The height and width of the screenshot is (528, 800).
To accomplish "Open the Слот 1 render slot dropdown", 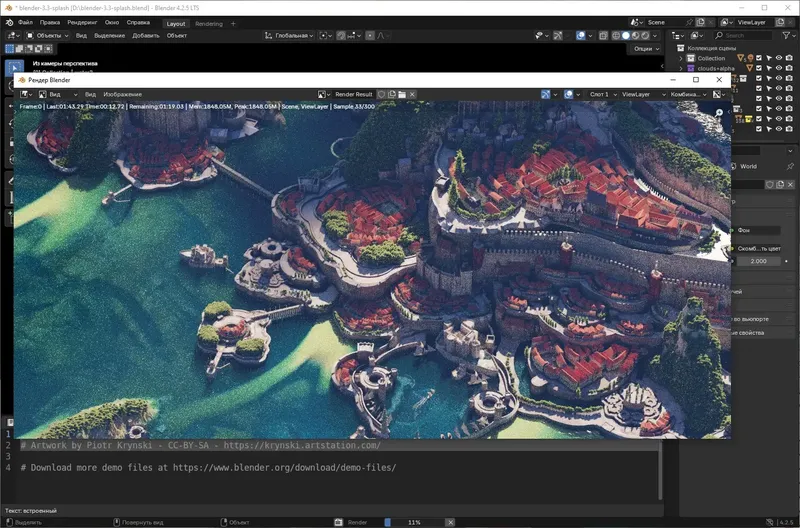I will (602, 94).
